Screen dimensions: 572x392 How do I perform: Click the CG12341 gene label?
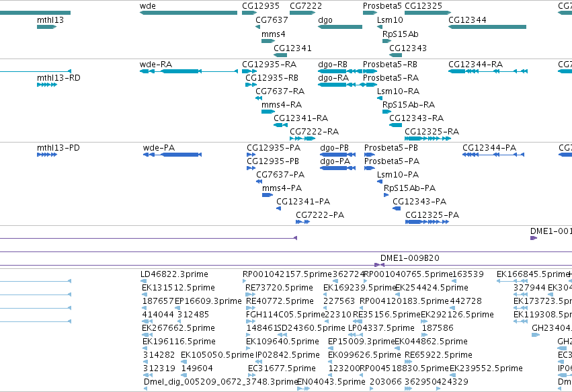click(x=292, y=48)
